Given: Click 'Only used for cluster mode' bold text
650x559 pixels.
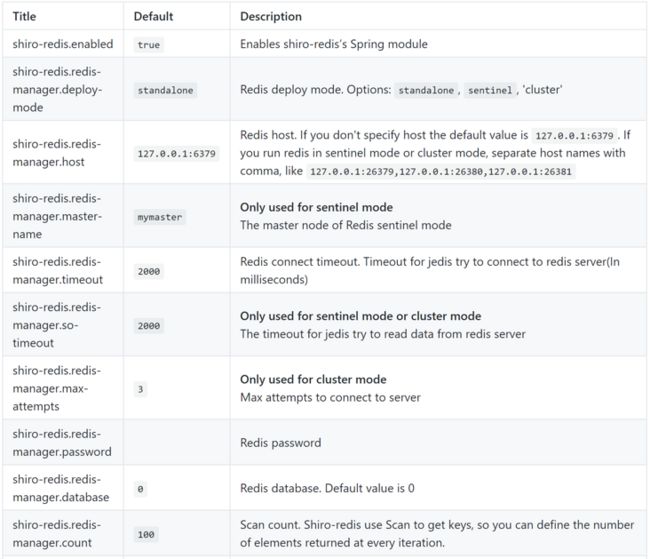Looking at the screenshot, I should pos(313,379).
